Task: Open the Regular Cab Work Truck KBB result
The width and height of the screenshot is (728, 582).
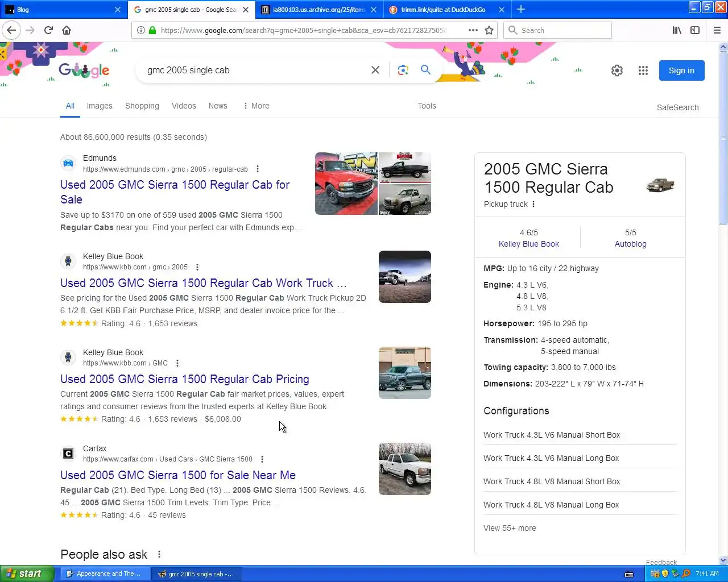Action: point(203,283)
